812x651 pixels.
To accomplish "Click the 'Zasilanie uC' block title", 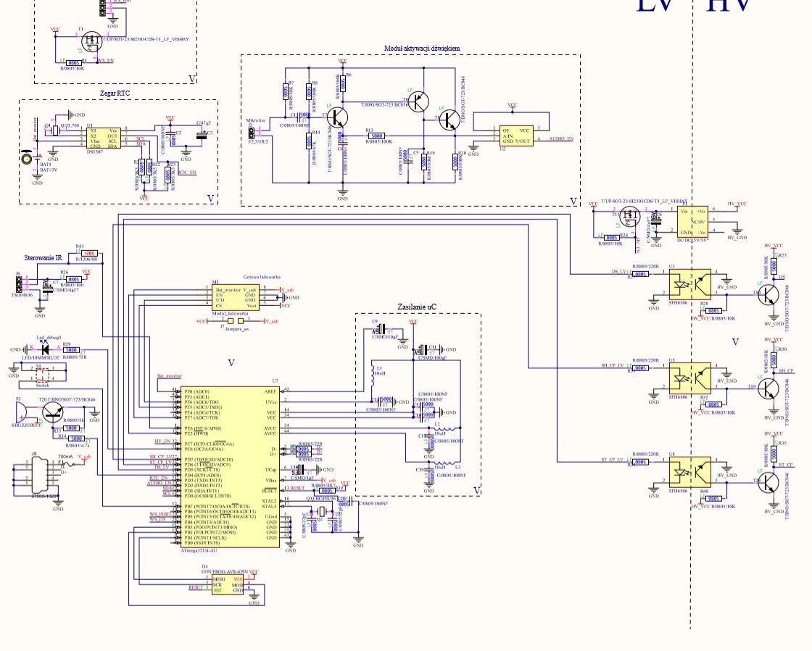I will [417, 307].
